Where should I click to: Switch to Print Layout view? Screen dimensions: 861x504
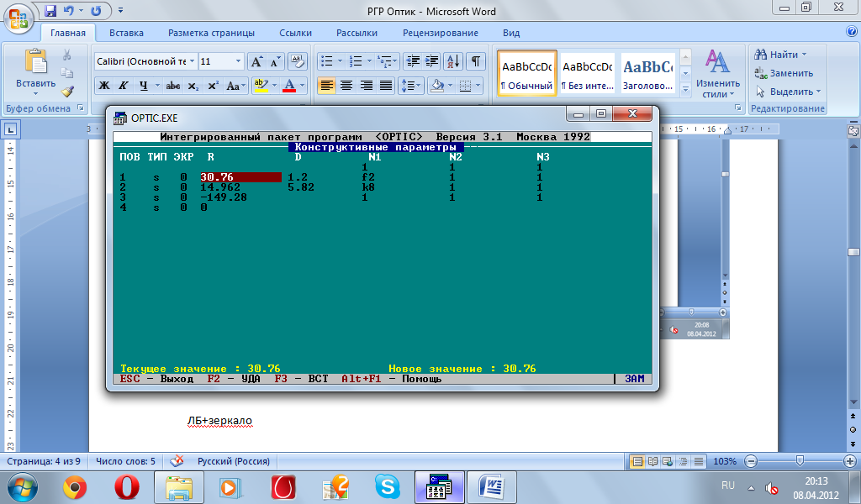(x=637, y=461)
